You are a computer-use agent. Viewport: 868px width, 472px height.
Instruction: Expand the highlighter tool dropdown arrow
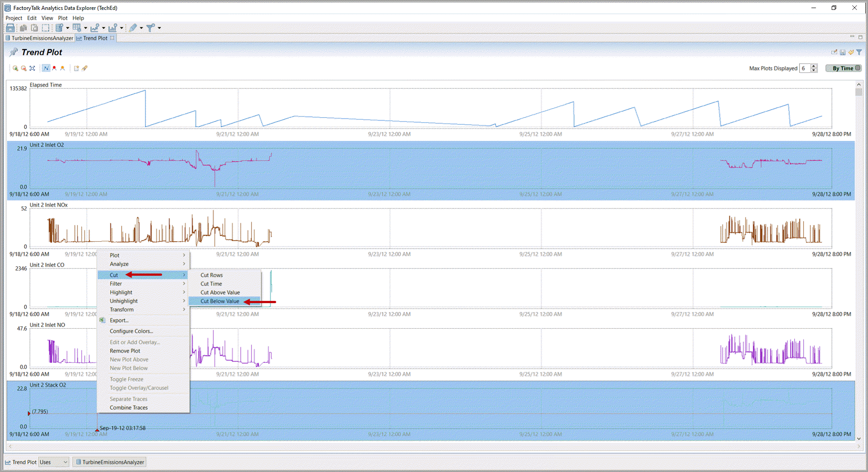[x=141, y=28]
